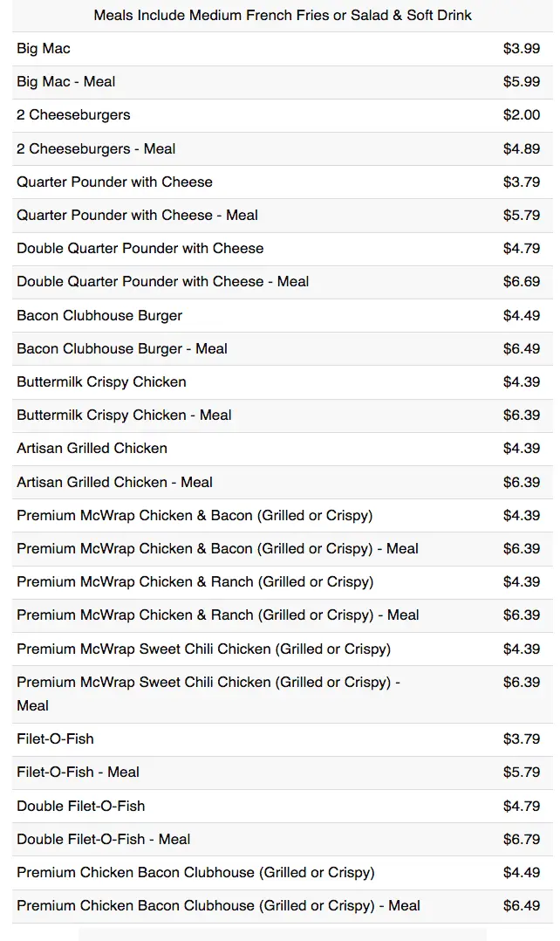Screen dimensions: 560x941
Task: Click Double Quarter Pounder with Cheese - Meal
Action: click(162, 282)
